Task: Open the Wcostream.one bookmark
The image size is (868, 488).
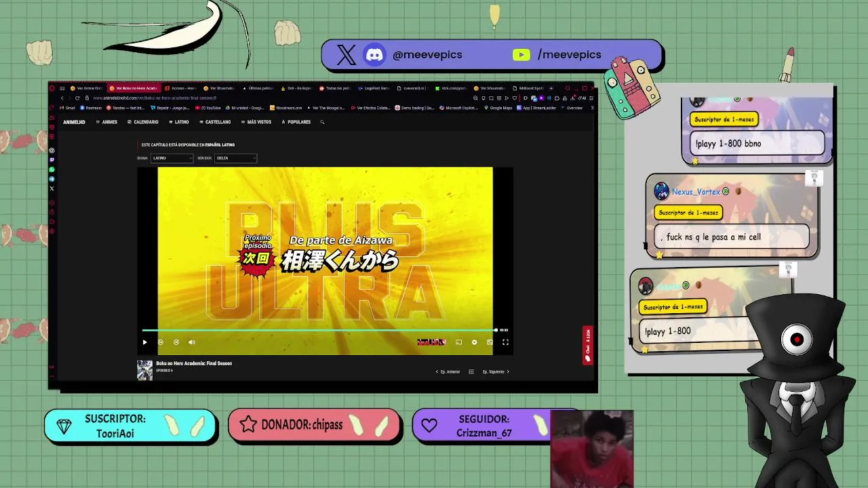Action: click(285, 108)
